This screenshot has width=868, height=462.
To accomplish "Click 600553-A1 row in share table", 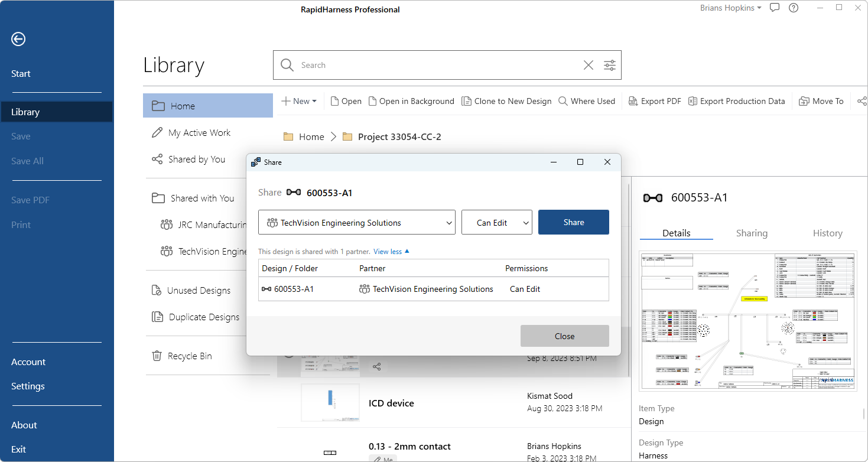I will [434, 289].
